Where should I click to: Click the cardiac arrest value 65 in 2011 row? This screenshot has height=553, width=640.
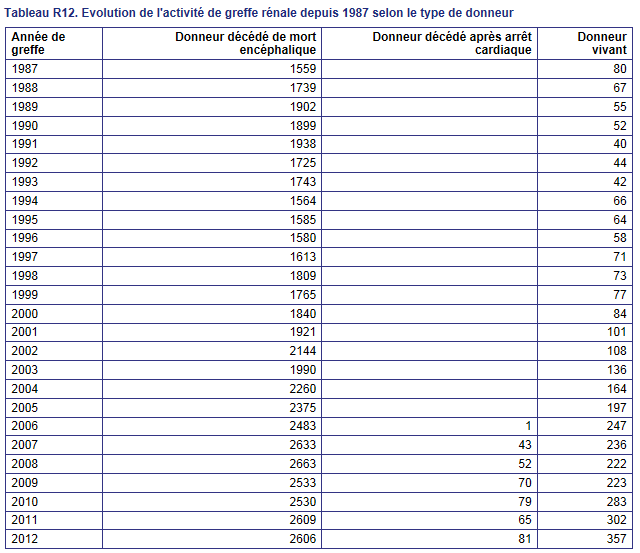coord(525,520)
